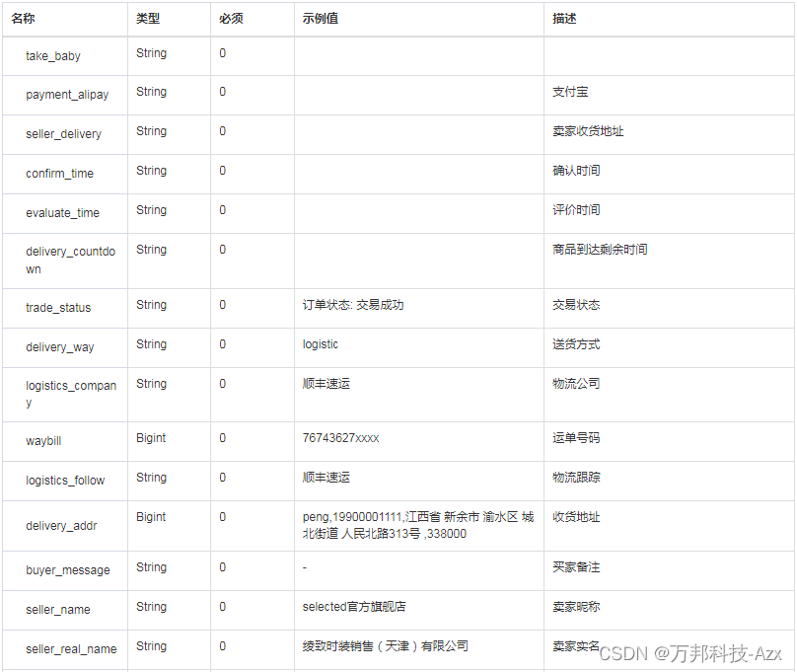Image resolution: width=797 pixels, height=672 pixels.
Task: Click the 评价时间 description
Action: tap(576, 210)
